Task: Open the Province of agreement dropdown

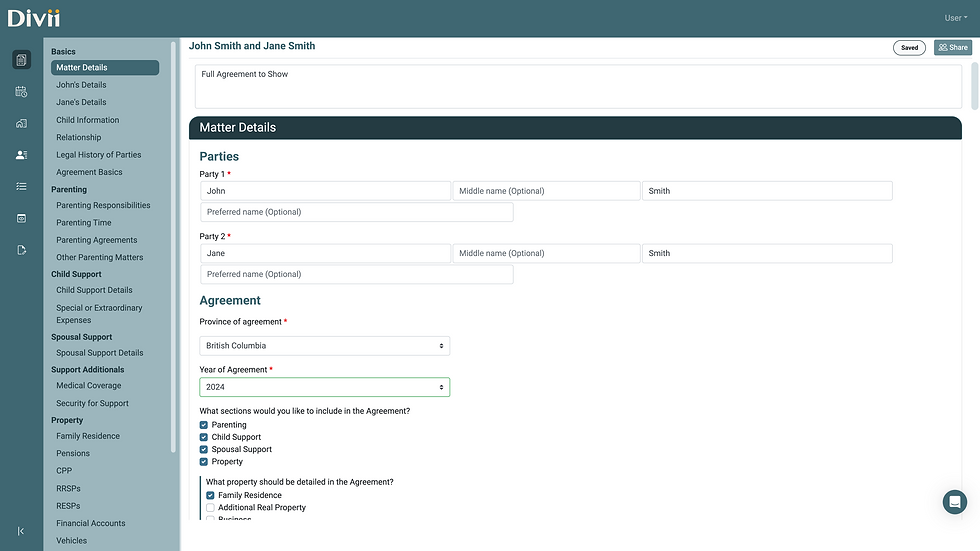Action: click(324, 345)
